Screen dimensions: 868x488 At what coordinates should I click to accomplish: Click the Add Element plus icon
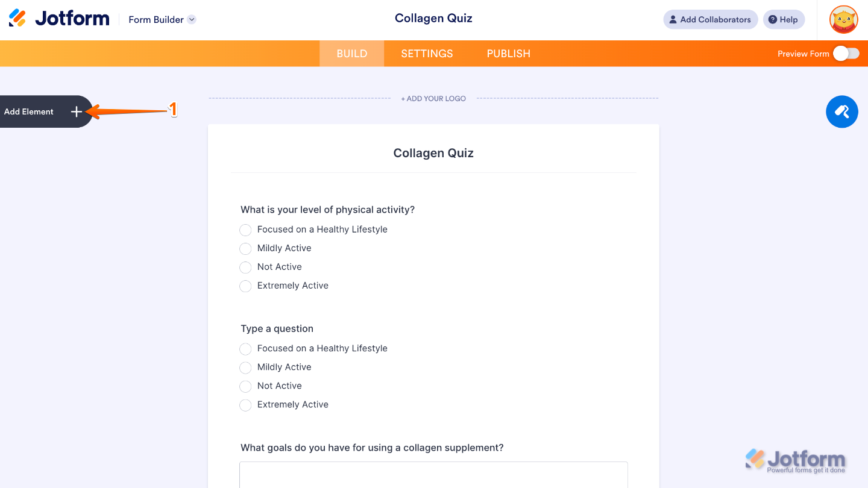click(76, 111)
